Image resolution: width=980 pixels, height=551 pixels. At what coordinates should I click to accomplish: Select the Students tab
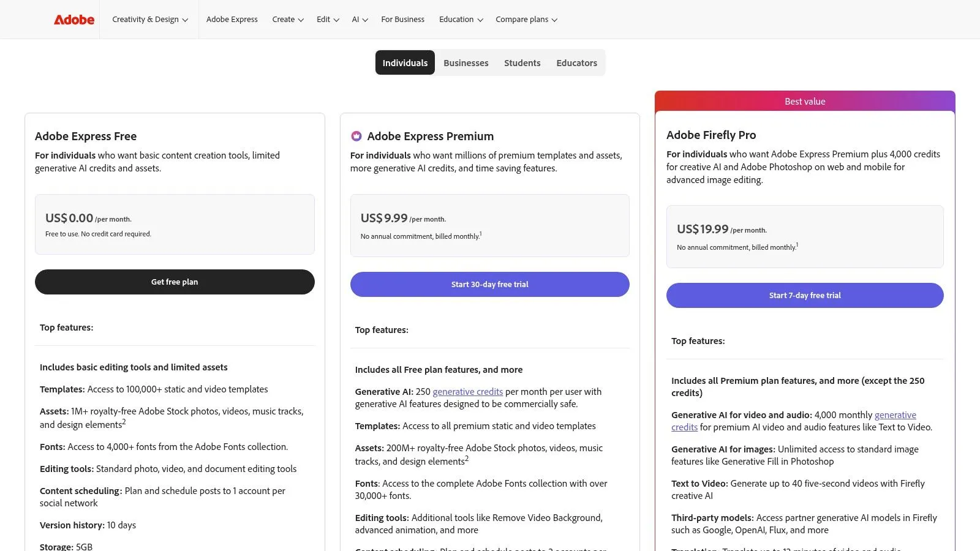click(522, 62)
